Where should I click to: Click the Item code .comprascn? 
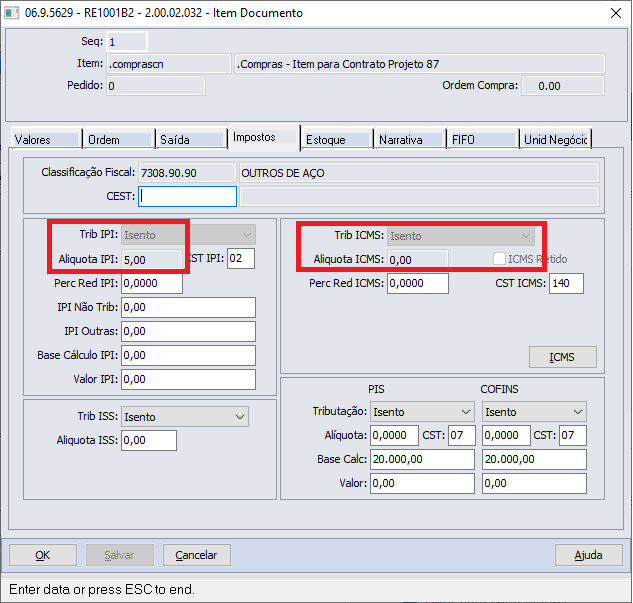[168, 64]
